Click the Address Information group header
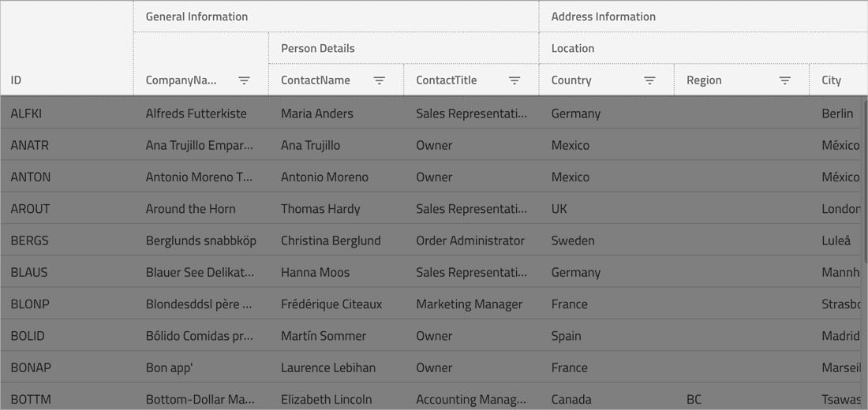This screenshot has width=868, height=410. pos(603,17)
